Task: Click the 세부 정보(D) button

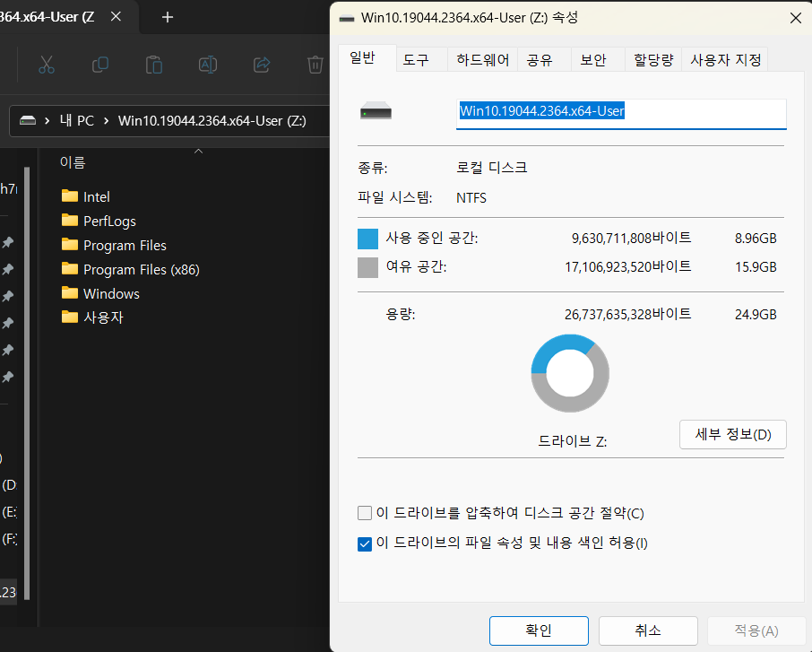Action: tap(733, 434)
